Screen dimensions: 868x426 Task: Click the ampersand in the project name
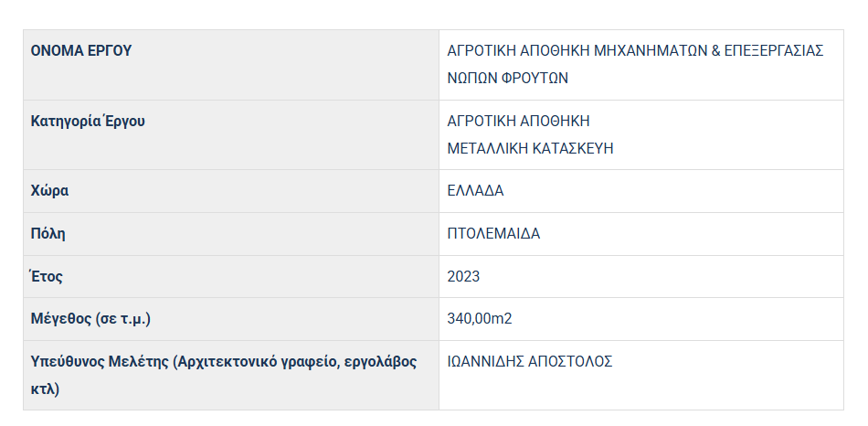[x=716, y=51]
